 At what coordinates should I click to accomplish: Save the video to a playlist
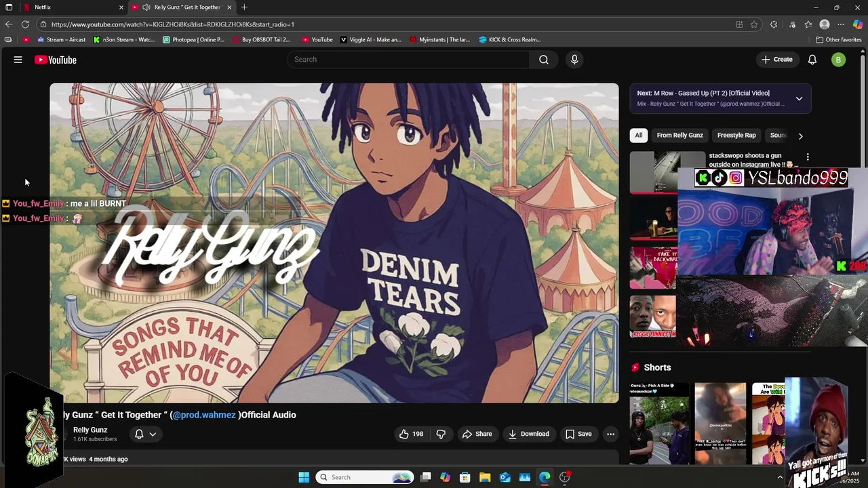coord(578,434)
